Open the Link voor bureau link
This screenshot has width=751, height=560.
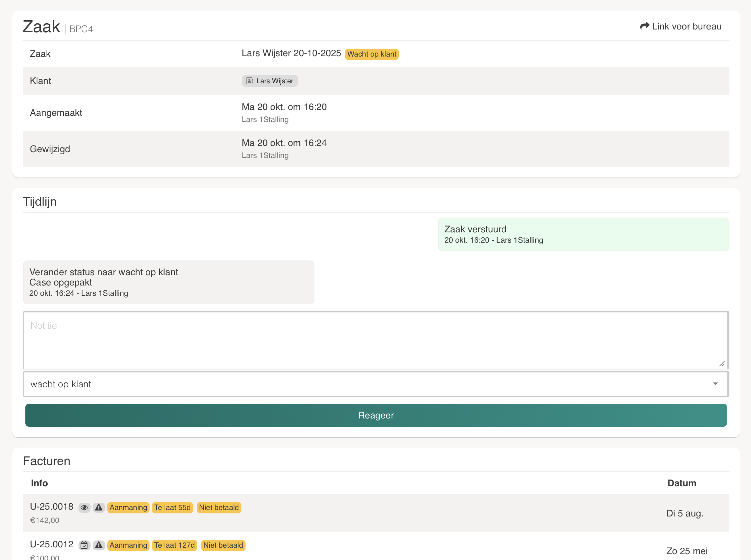pos(686,26)
